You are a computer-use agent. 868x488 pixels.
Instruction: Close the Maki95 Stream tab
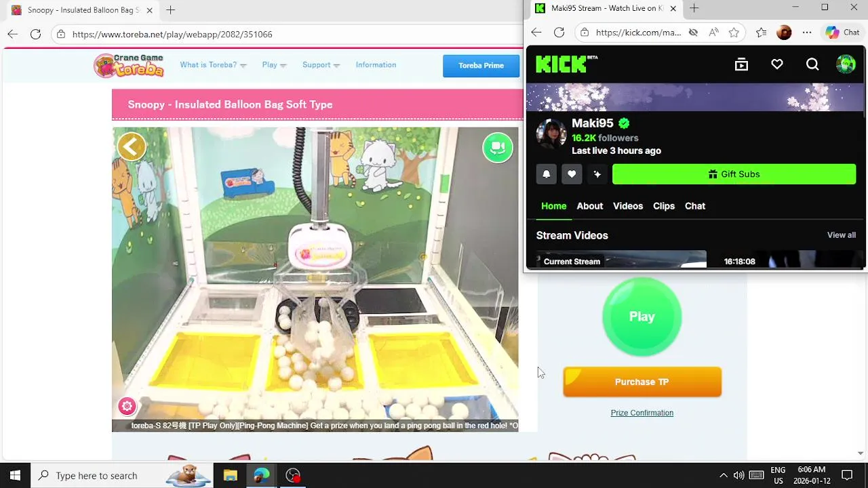point(673,8)
